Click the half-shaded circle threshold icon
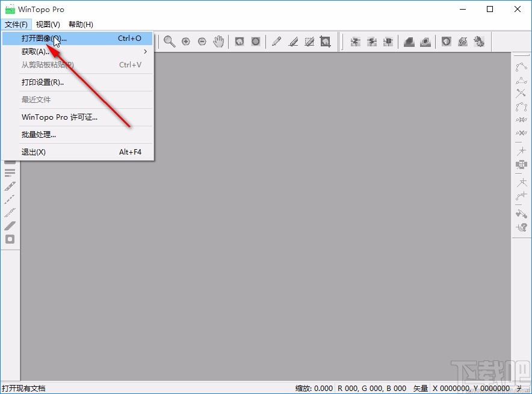 (x=446, y=42)
